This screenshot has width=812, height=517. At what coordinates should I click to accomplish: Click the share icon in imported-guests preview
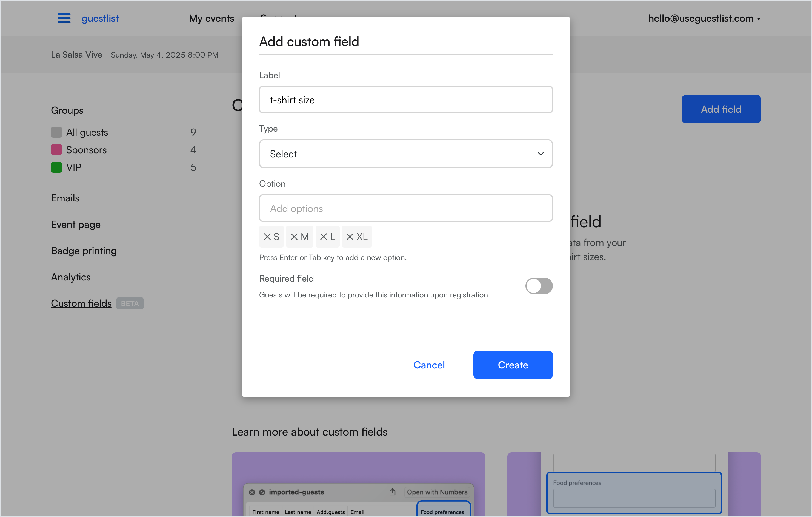(392, 492)
